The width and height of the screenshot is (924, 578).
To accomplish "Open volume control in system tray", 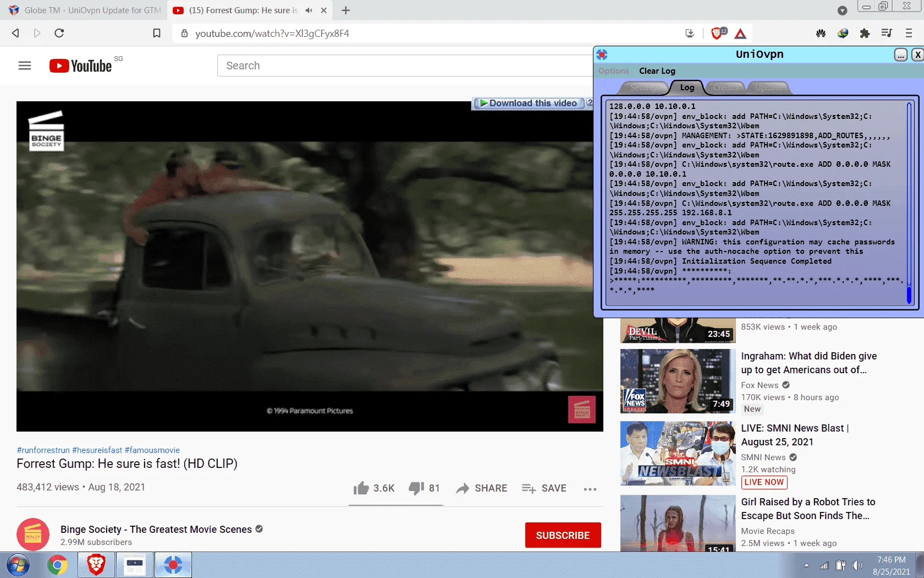I will [x=857, y=565].
